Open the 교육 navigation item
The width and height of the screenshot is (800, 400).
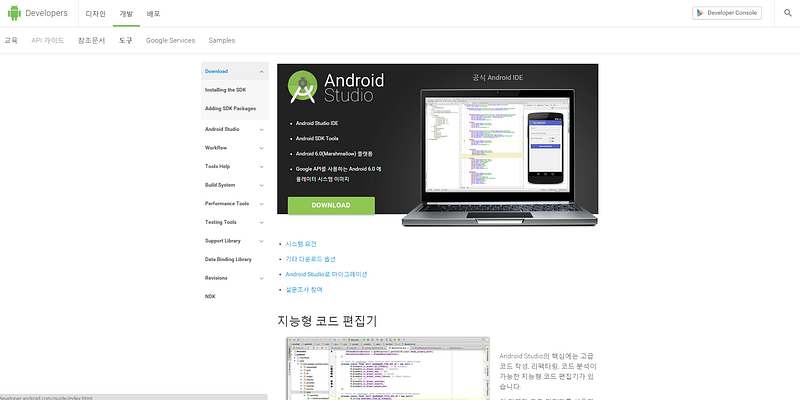click(x=11, y=40)
